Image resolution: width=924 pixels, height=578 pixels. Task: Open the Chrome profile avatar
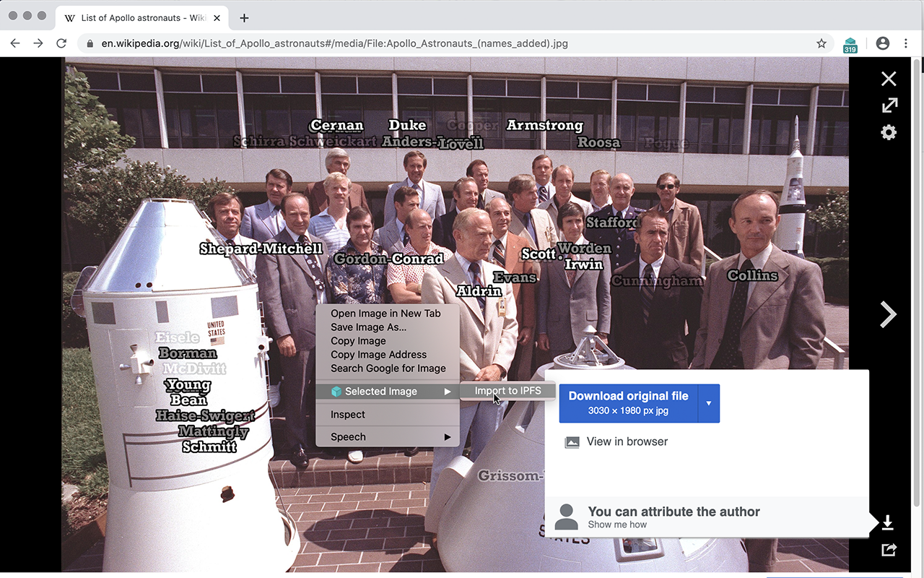tap(882, 43)
